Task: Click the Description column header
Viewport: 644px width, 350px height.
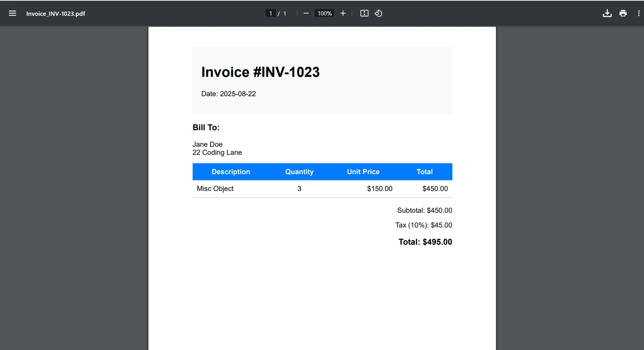Action: point(231,172)
